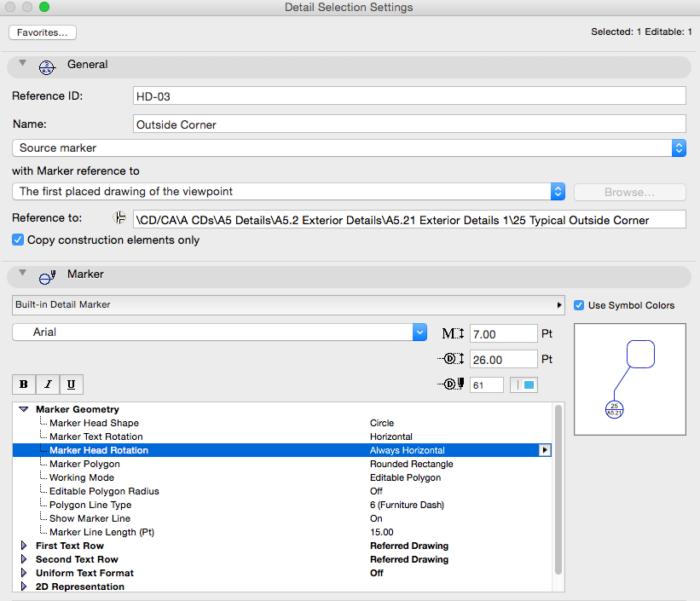Viewport: 700px width, 601px height.
Task: Click the 6 (Furniture Dash) value
Action: pyautogui.click(x=407, y=505)
